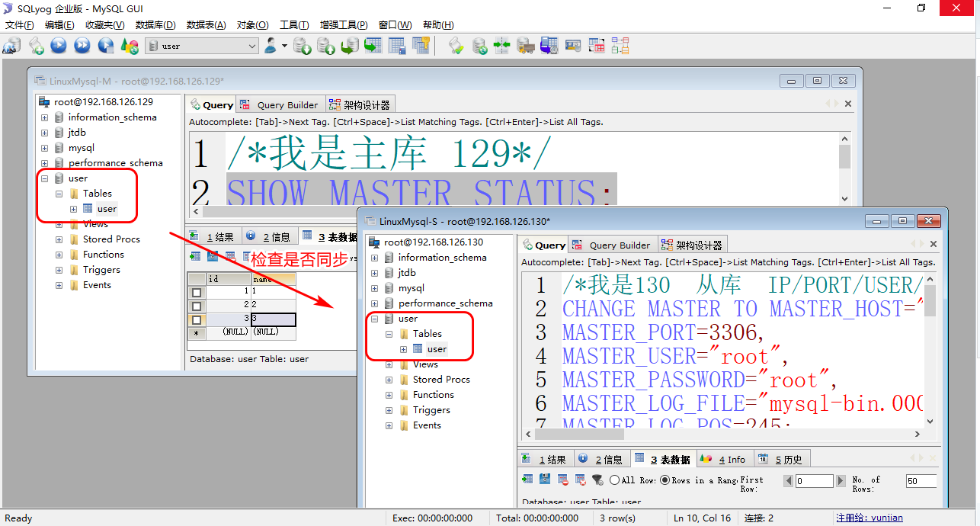Select the user table in LinuxMysql-S tree
Image resolution: width=980 pixels, height=526 pixels.
[x=437, y=349]
